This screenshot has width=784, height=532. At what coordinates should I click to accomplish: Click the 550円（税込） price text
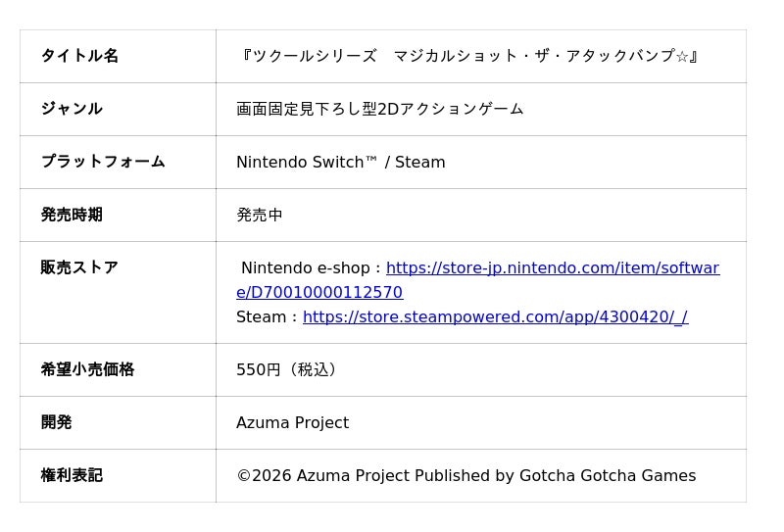(x=287, y=370)
